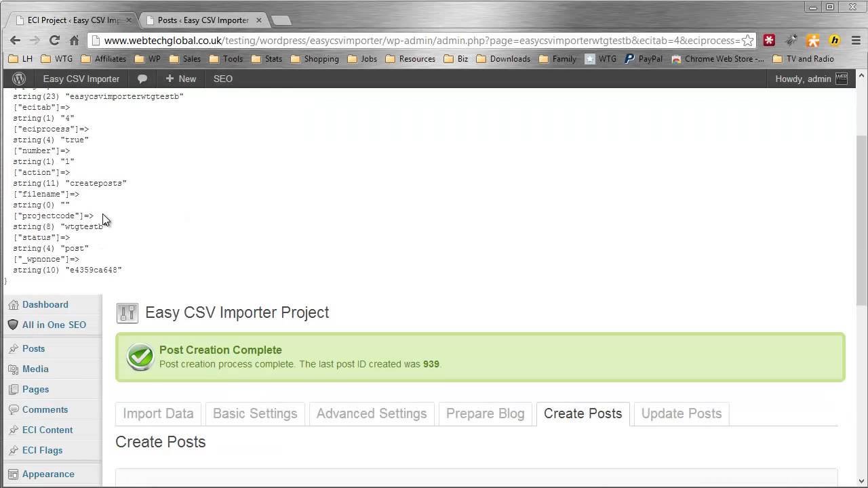Screen dimensions: 868x488
Task: Open the TV and Radio bookmarks folder
Action: click(x=803, y=59)
